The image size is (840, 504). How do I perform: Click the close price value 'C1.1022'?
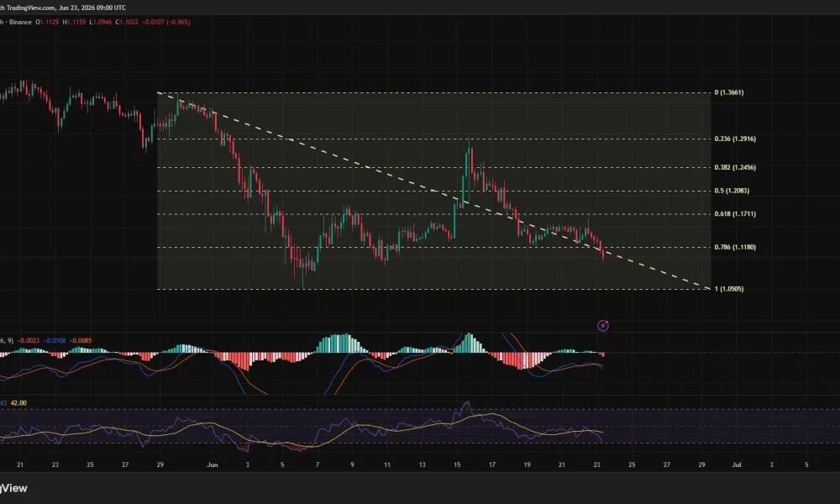tap(127, 22)
